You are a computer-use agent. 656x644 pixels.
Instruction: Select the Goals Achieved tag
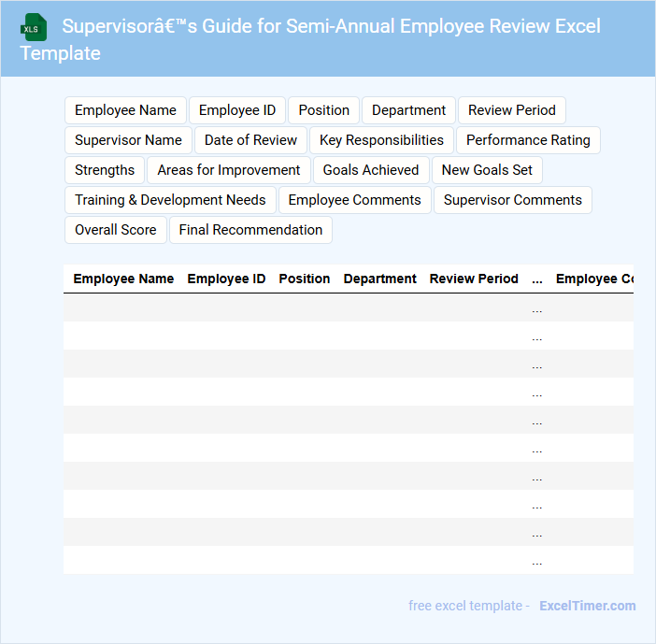click(x=371, y=170)
